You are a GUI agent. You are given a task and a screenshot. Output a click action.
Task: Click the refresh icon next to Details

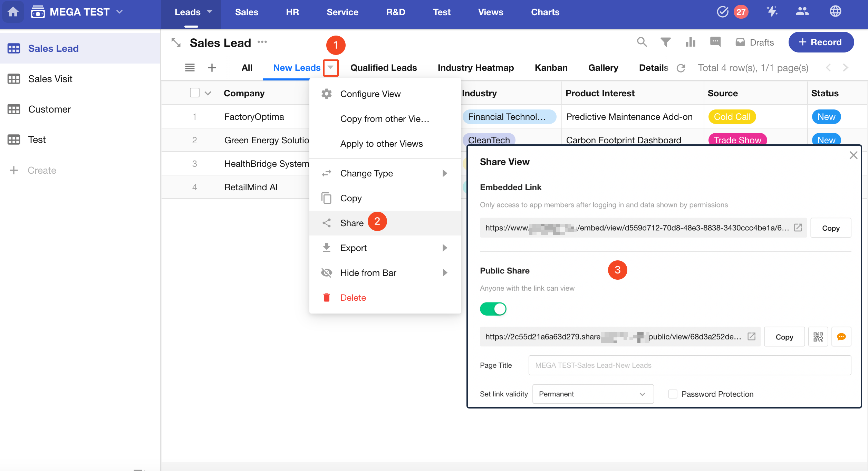(x=681, y=68)
